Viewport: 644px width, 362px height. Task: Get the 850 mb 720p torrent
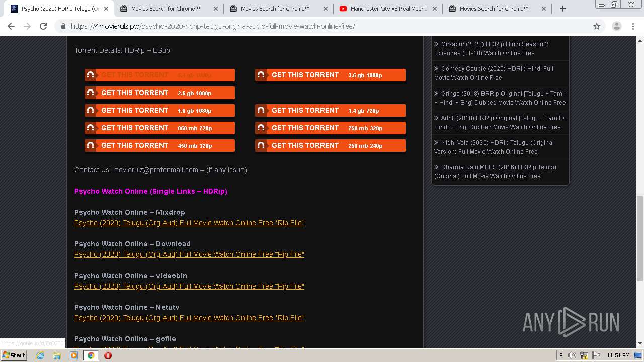tap(159, 128)
